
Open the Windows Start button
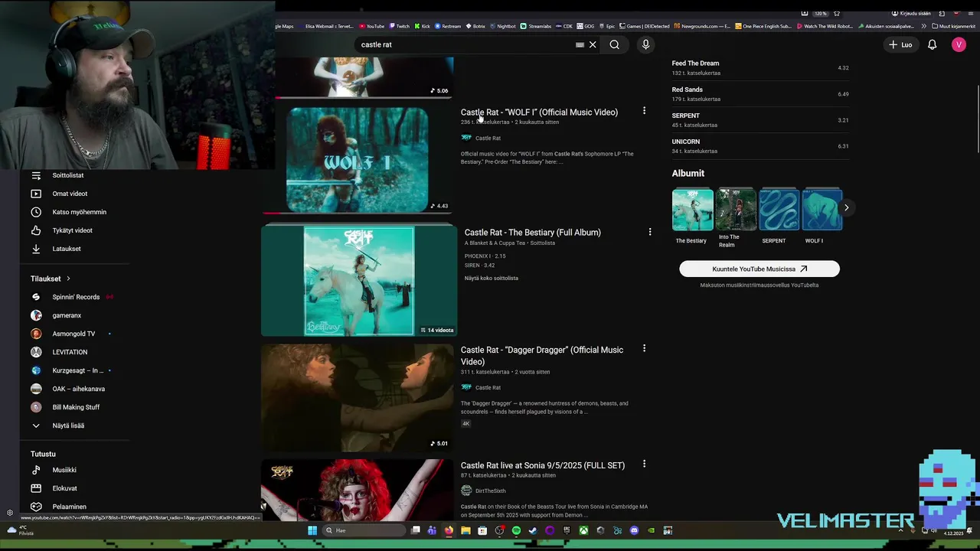[312, 530]
